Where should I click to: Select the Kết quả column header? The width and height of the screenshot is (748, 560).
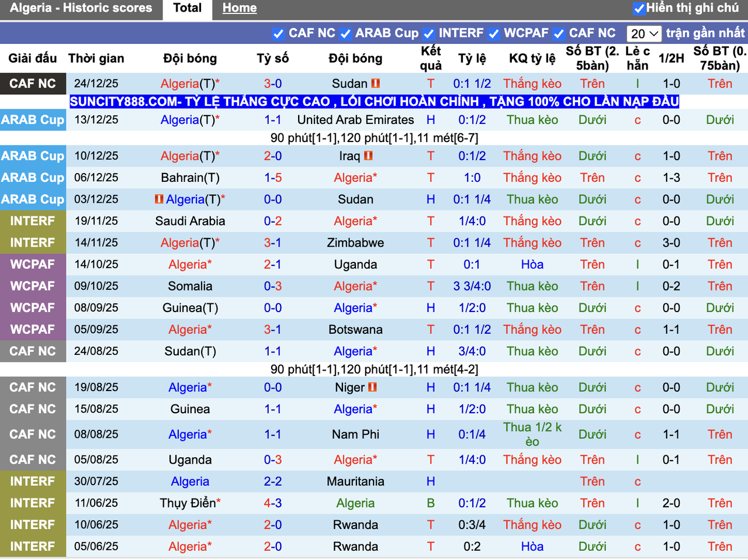[431, 58]
